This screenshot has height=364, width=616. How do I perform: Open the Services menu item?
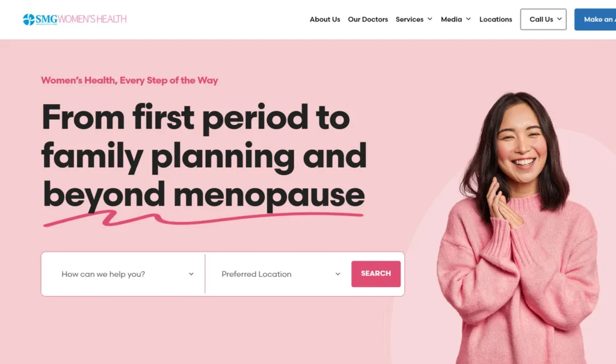click(409, 19)
